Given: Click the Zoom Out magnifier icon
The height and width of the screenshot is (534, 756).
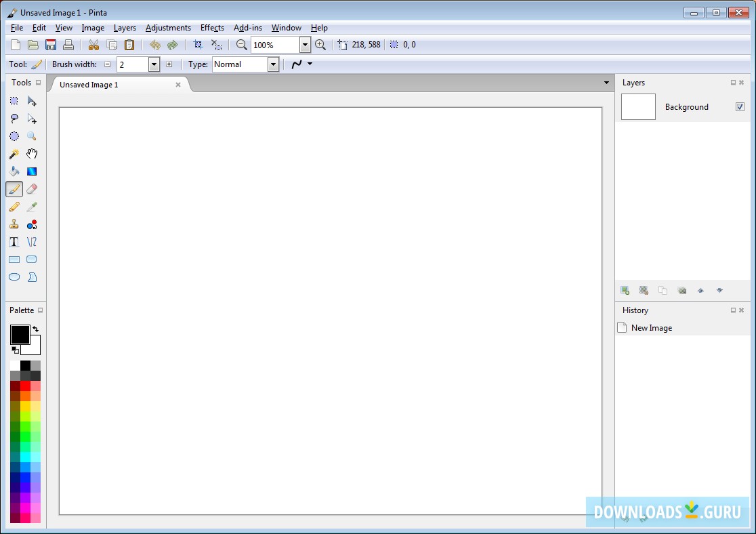Looking at the screenshot, I should [242, 45].
